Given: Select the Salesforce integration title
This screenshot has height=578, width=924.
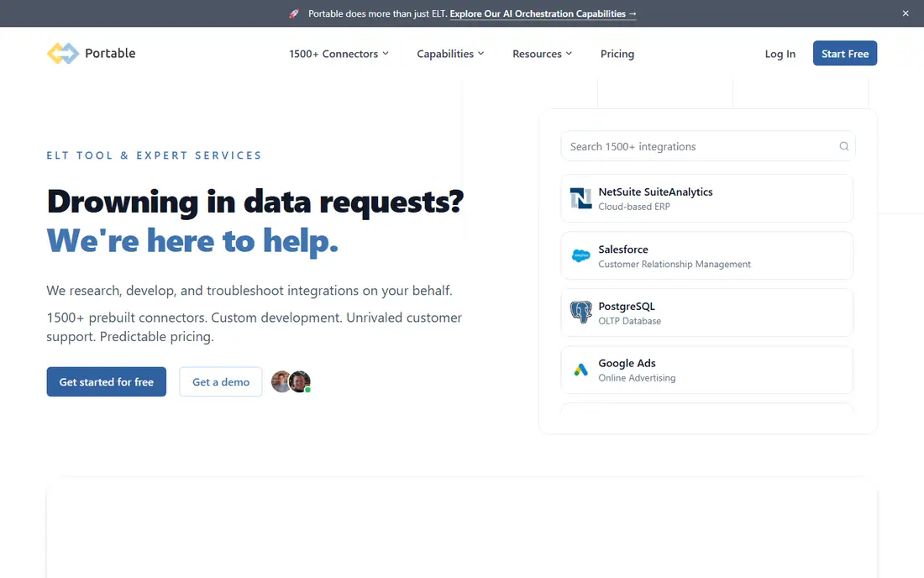Looking at the screenshot, I should pyautogui.click(x=623, y=250).
